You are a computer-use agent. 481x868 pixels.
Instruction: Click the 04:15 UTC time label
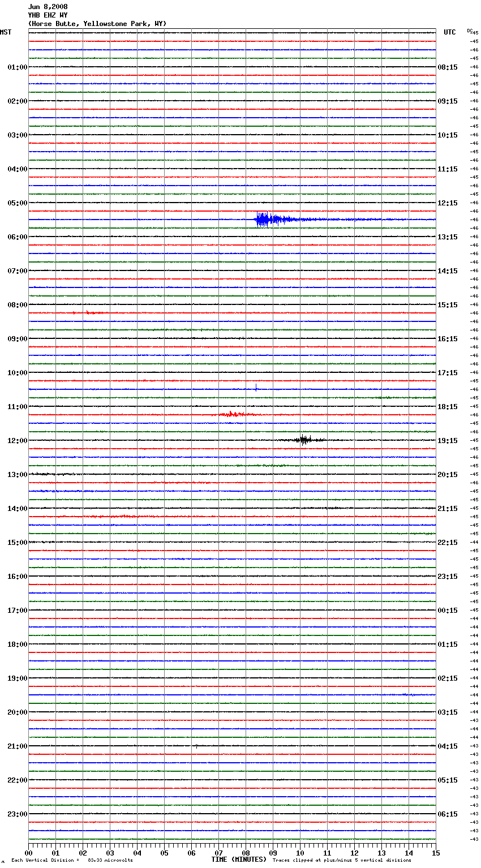[448, 746]
